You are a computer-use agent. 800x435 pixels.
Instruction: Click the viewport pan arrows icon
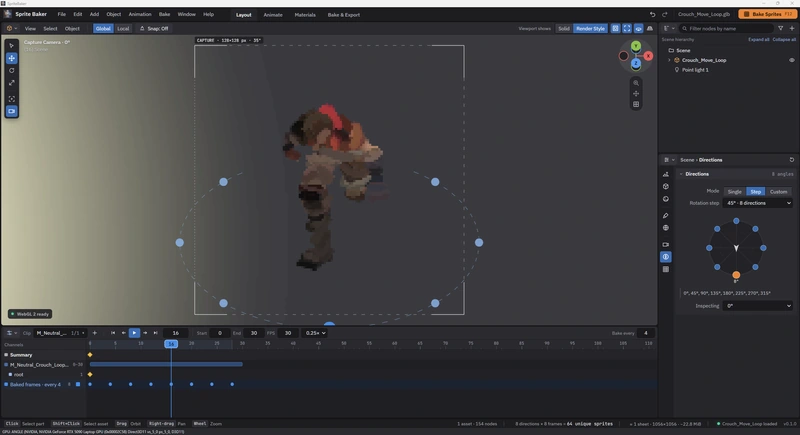(x=636, y=93)
